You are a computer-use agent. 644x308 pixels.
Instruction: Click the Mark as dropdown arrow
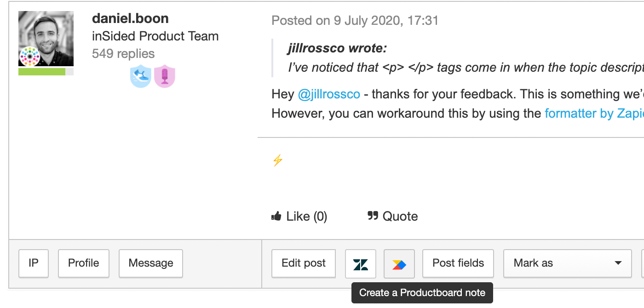618,263
